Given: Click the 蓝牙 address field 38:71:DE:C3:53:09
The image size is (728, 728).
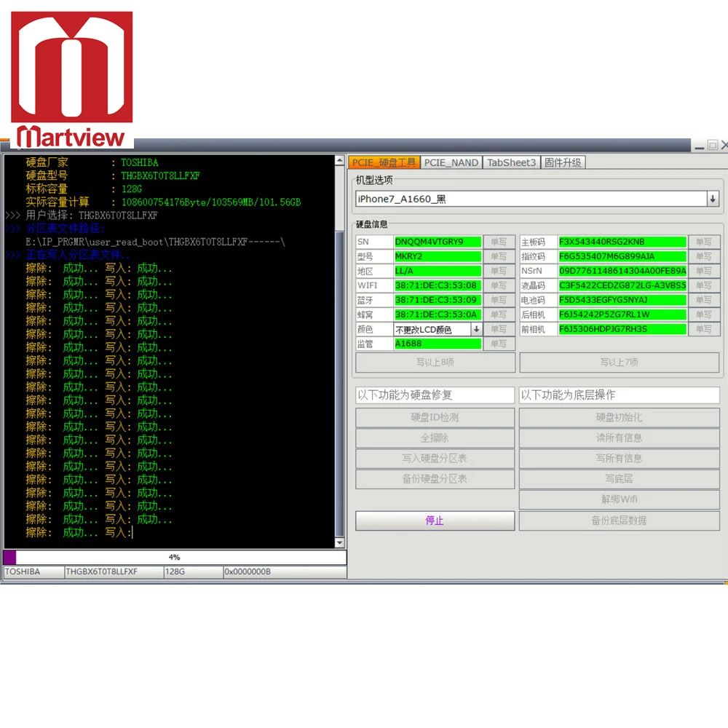Looking at the screenshot, I should point(438,300).
